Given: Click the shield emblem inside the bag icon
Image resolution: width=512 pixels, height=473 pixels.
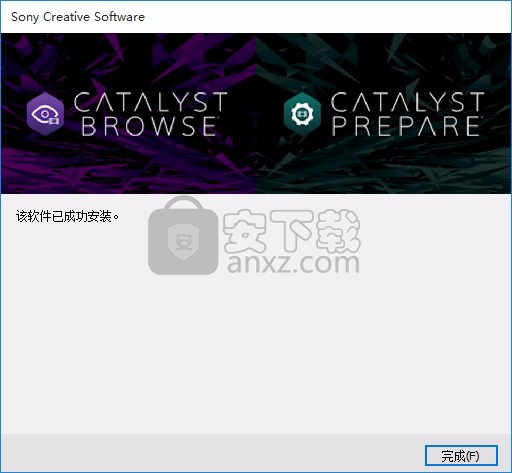Looking at the screenshot, I should [x=183, y=242].
